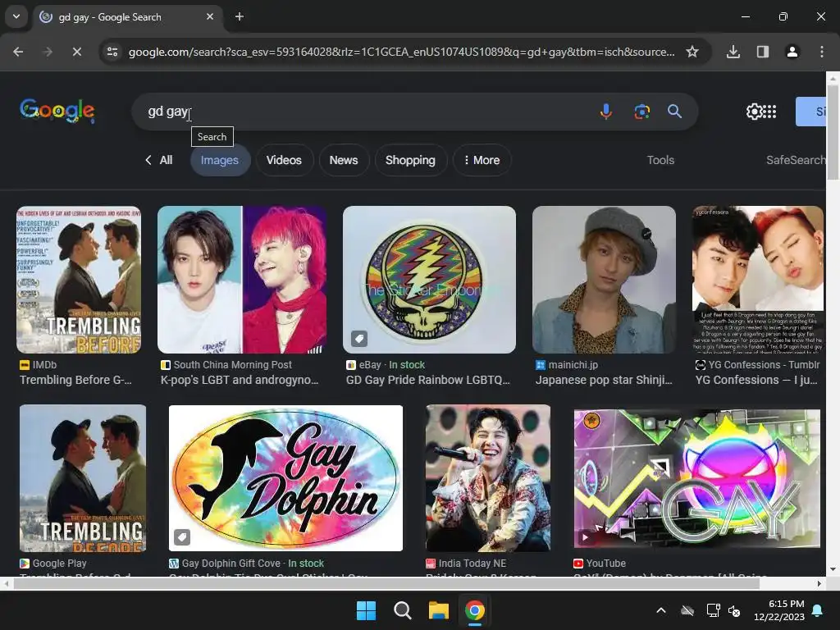840x630 pixels.
Task: Stop loading the page
Action: [76, 52]
